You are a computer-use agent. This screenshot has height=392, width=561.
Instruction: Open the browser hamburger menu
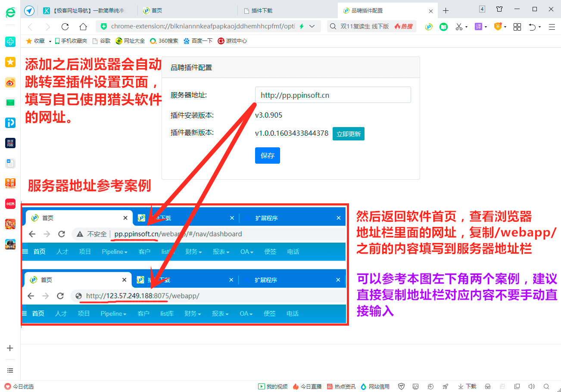[552, 26]
